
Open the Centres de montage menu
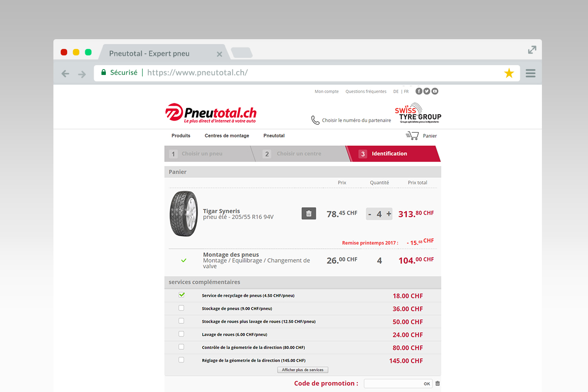pyautogui.click(x=227, y=136)
